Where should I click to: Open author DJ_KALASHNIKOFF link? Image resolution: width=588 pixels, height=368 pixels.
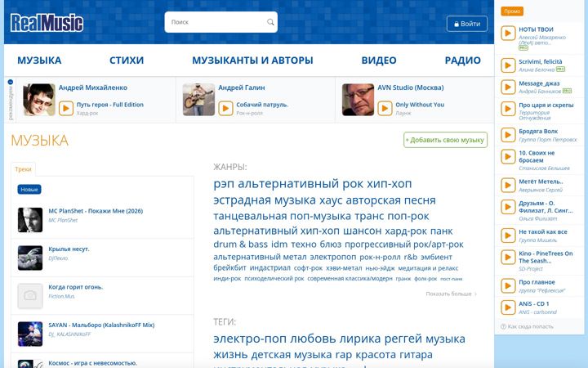click(69, 334)
